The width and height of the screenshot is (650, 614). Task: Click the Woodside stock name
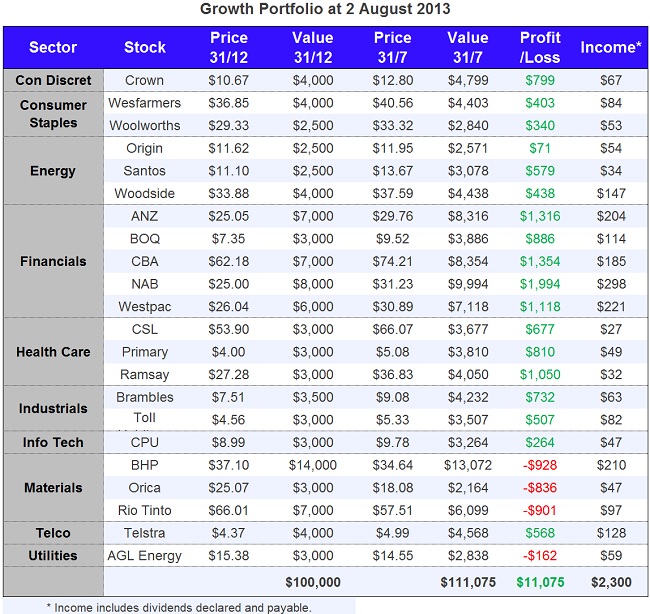145,193
